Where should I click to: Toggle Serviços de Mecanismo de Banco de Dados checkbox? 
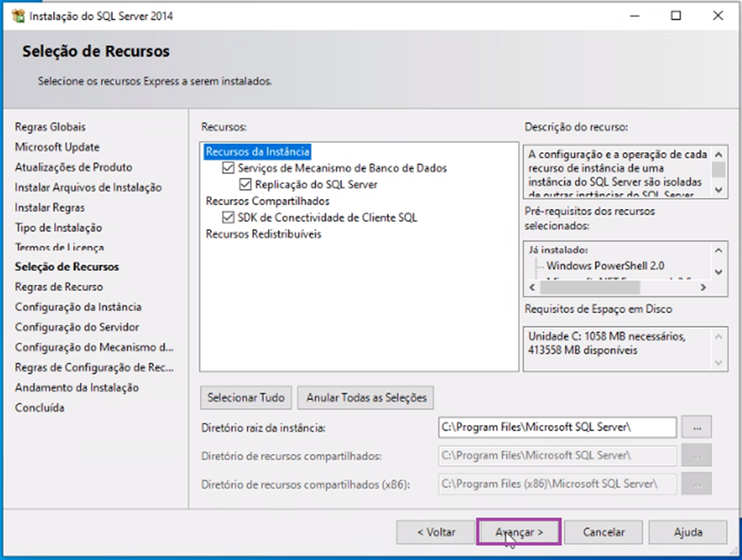coord(228,168)
